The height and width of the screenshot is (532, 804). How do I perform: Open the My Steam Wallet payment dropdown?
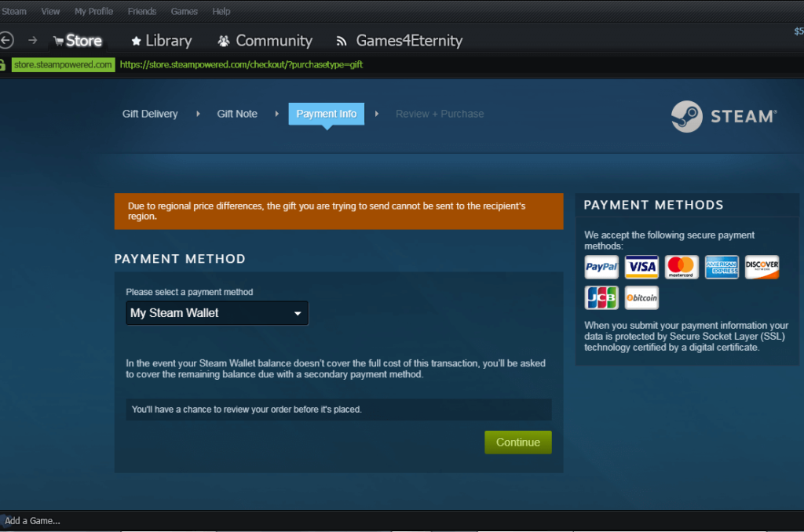click(x=217, y=313)
